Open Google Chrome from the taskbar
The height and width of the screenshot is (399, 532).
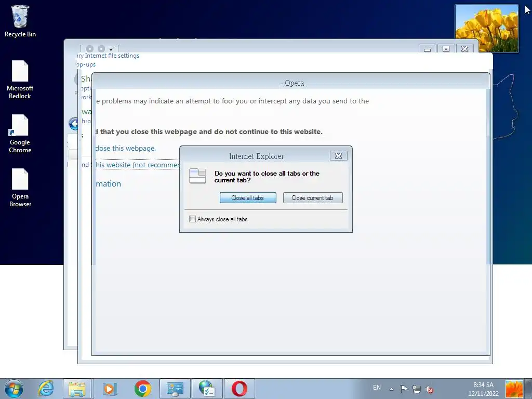click(142, 389)
